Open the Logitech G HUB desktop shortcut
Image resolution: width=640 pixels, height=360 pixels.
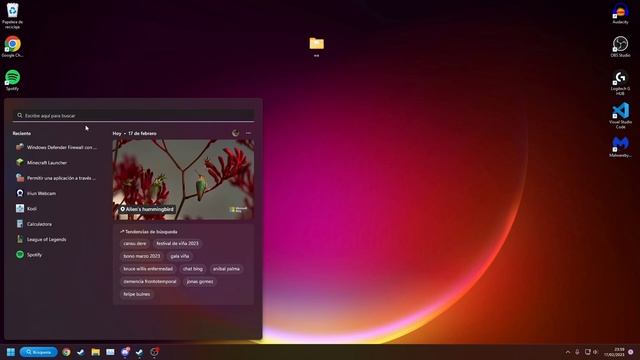click(620, 82)
